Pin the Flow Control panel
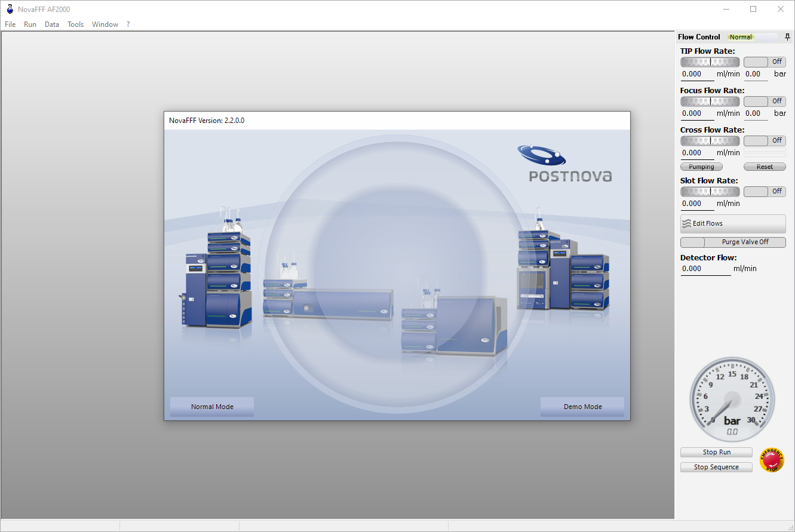Image resolution: width=795 pixels, height=532 pixels. tap(787, 37)
